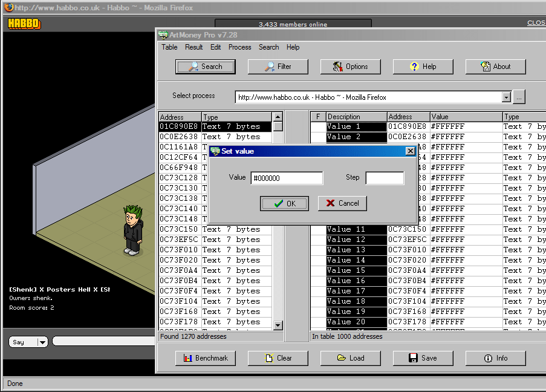Open the Result menu
546x392 pixels.
194,47
